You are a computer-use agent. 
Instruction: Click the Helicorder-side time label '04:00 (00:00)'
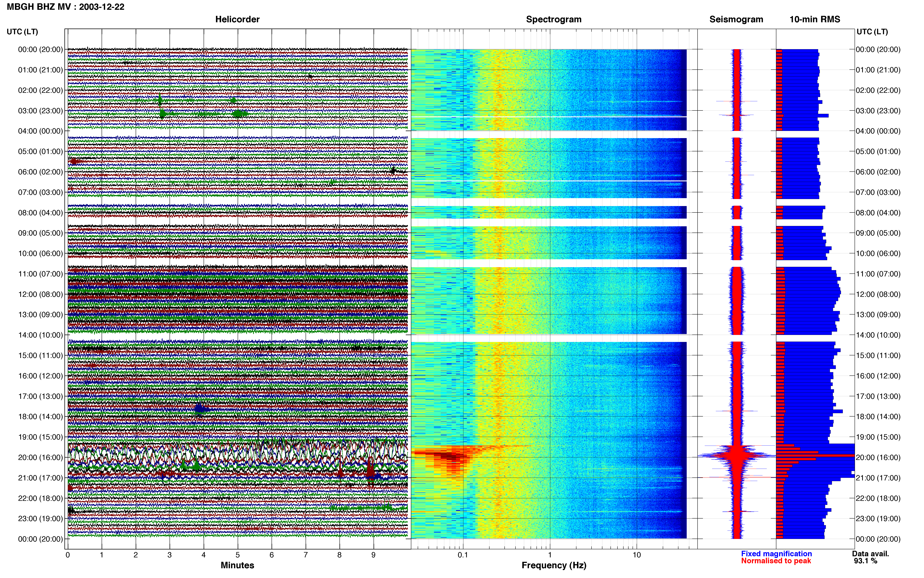(x=41, y=131)
